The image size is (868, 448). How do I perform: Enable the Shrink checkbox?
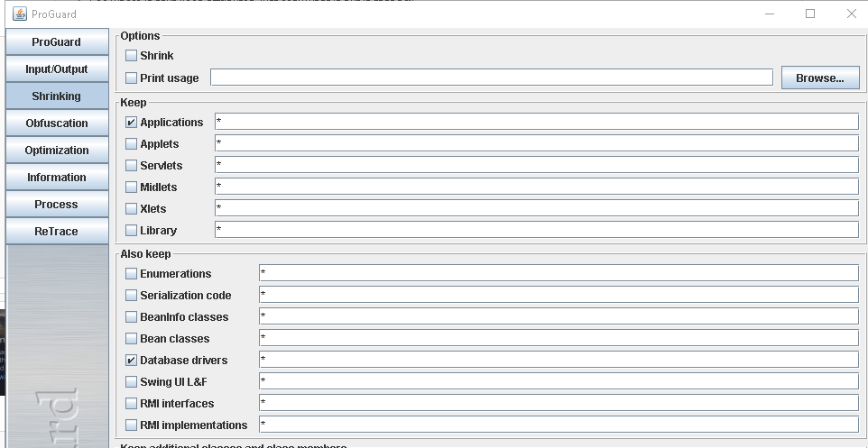coord(131,56)
